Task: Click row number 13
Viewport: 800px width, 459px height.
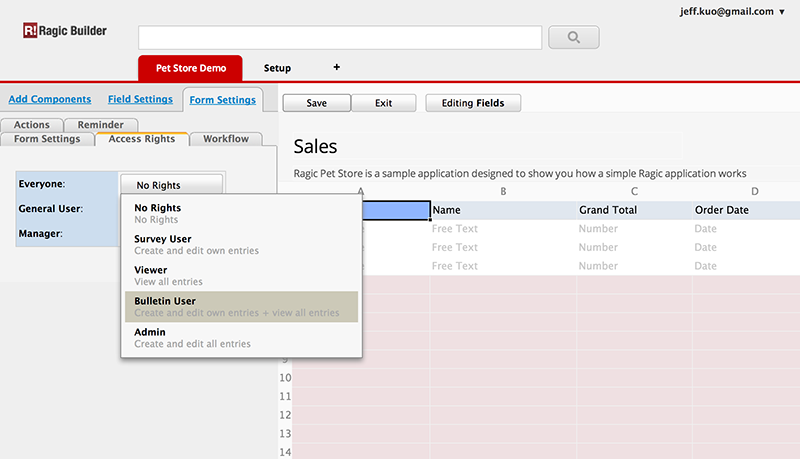Action: pos(285,434)
